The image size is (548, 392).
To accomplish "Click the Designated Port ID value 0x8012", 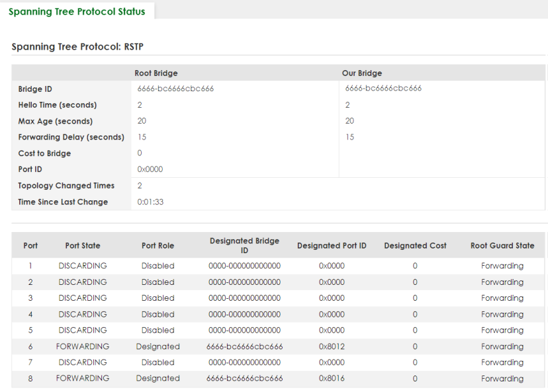I will [x=332, y=346].
